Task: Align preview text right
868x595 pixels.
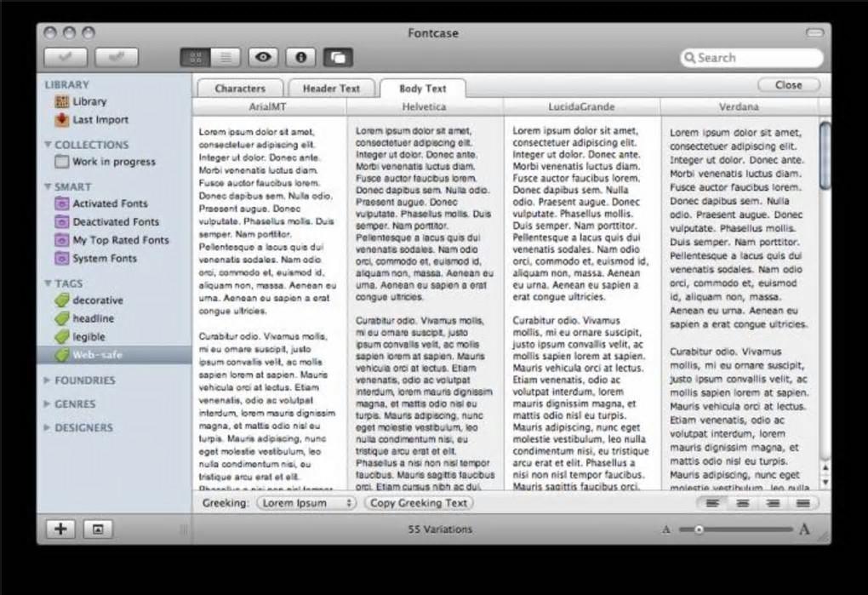Action: coord(773,503)
